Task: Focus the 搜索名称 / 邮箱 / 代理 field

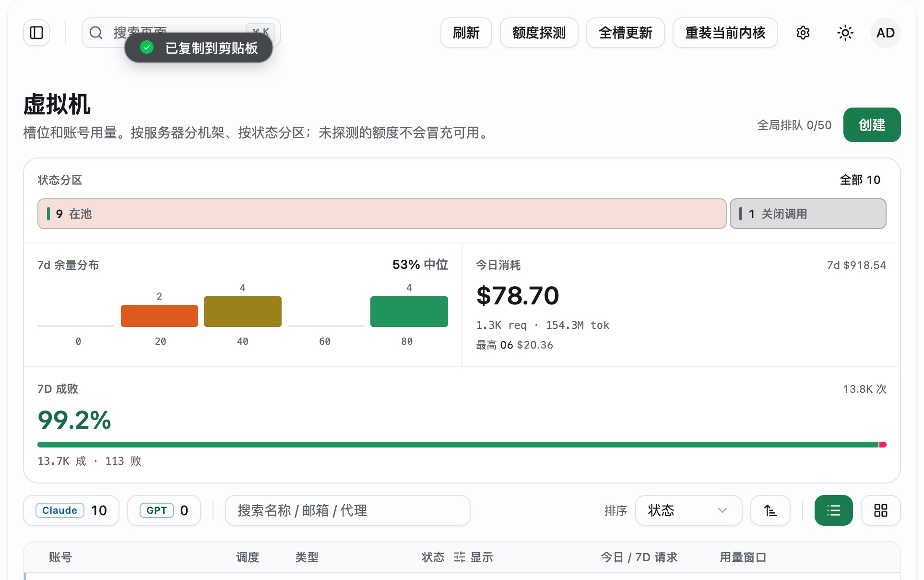Action: pyautogui.click(x=348, y=510)
